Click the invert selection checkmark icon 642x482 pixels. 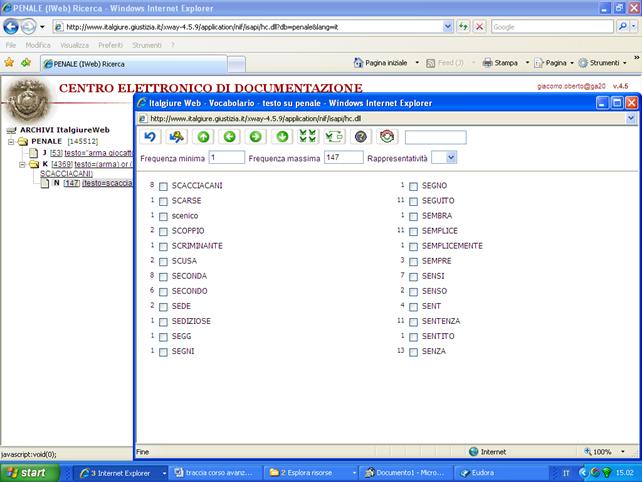pyautogui.click(x=334, y=137)
